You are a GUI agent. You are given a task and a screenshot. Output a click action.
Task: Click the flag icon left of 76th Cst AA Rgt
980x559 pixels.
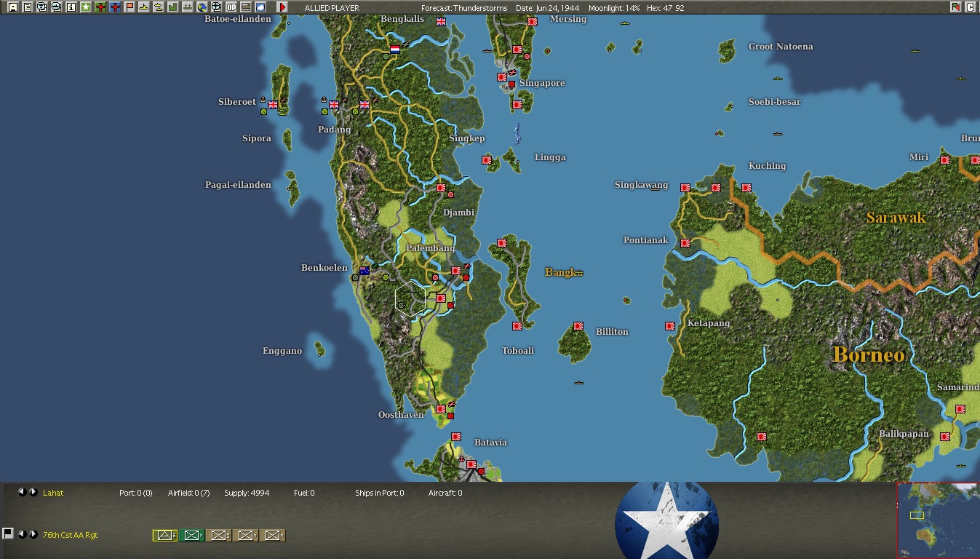(8, 534)
